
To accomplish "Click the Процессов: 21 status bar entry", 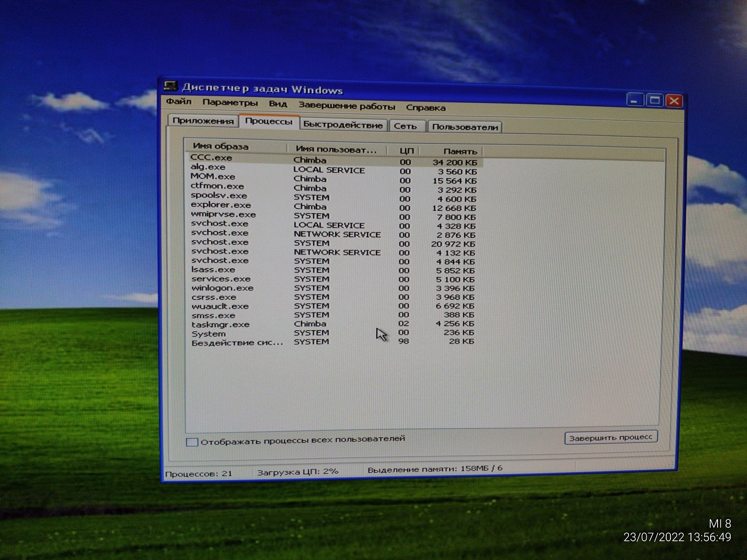I will click(x=198, y=474).
